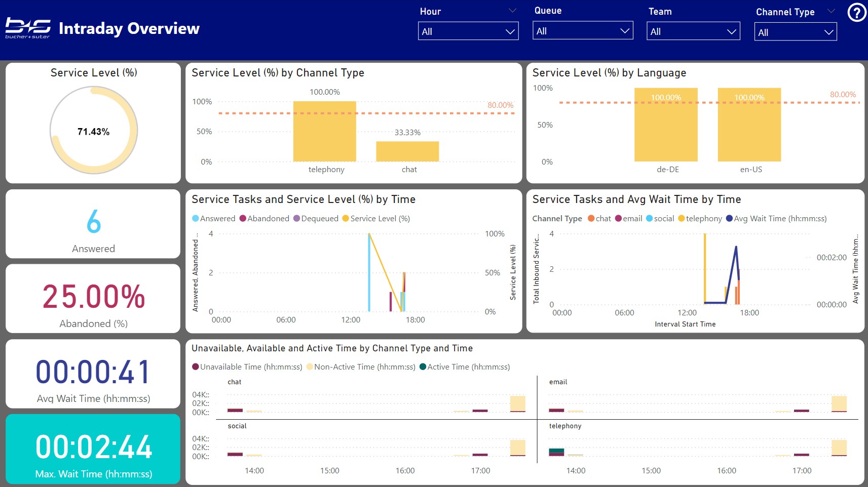Click the 'Service Level (%) by Language' title

click(x=609, y=73)
